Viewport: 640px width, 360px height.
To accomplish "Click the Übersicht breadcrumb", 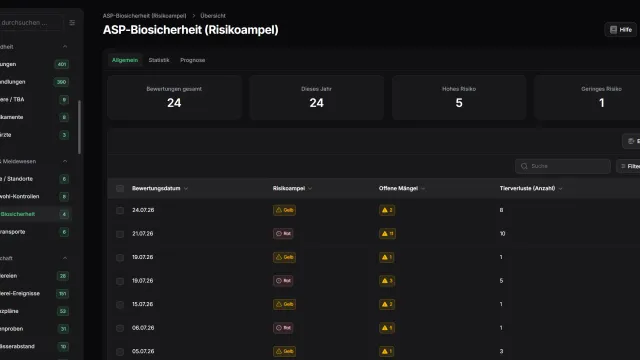I will coord(213,16).
